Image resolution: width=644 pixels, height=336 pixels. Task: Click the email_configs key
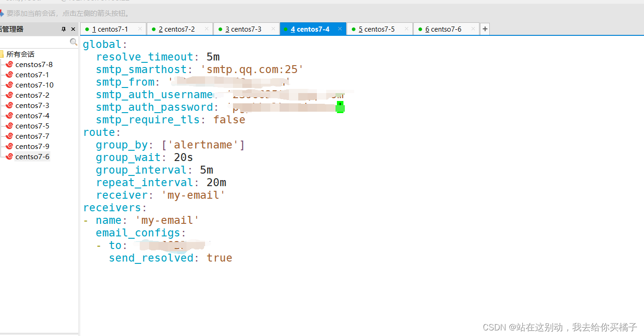point(138,233)
